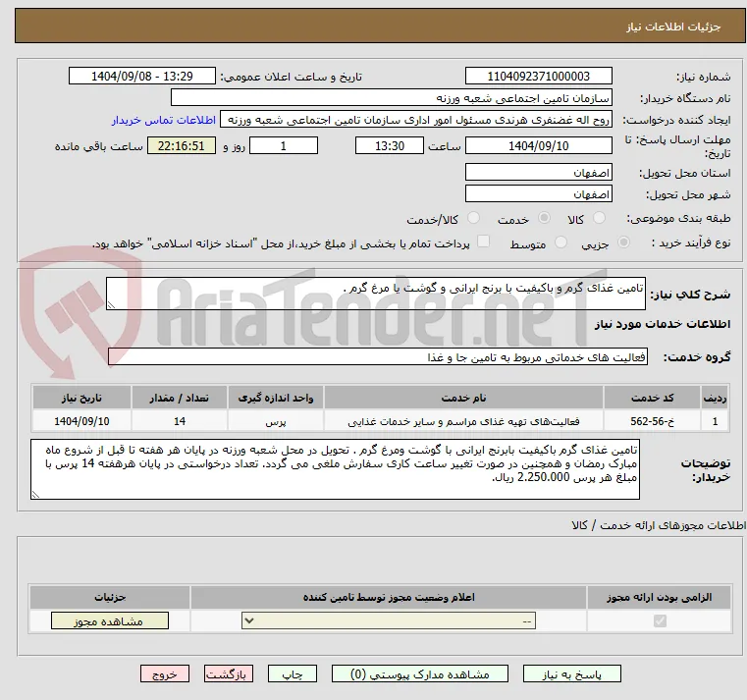The width and height of the screenshot is (747, 700).
Task: Click the deadline hour field 13:30
Action: [x=390, y=145]
